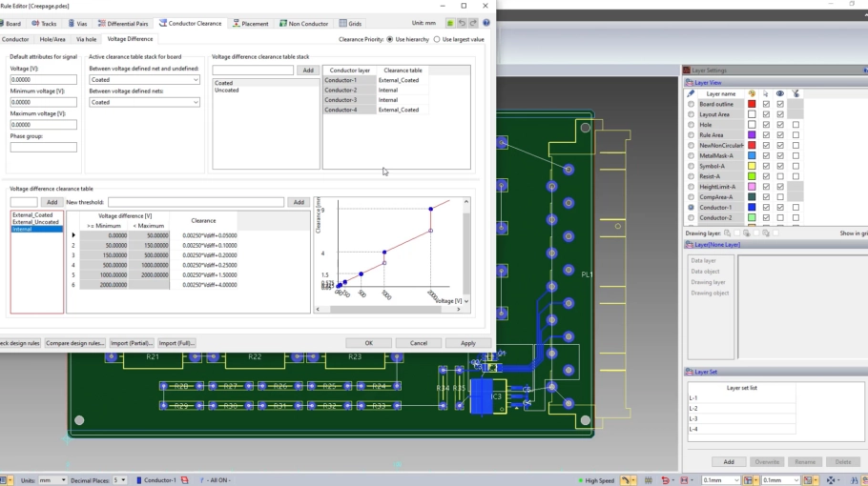This screenshot has width=868, height=486.
Task: Click the undo arrow in Rule Editor
Action: click(463, 23)
